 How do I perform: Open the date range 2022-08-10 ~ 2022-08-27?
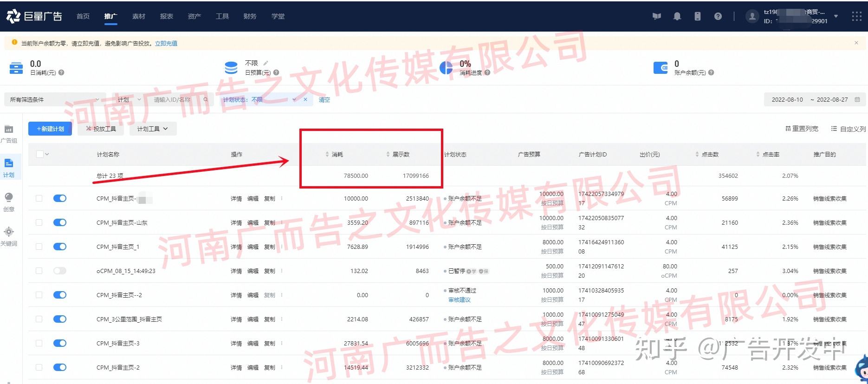tap(815, 99)
